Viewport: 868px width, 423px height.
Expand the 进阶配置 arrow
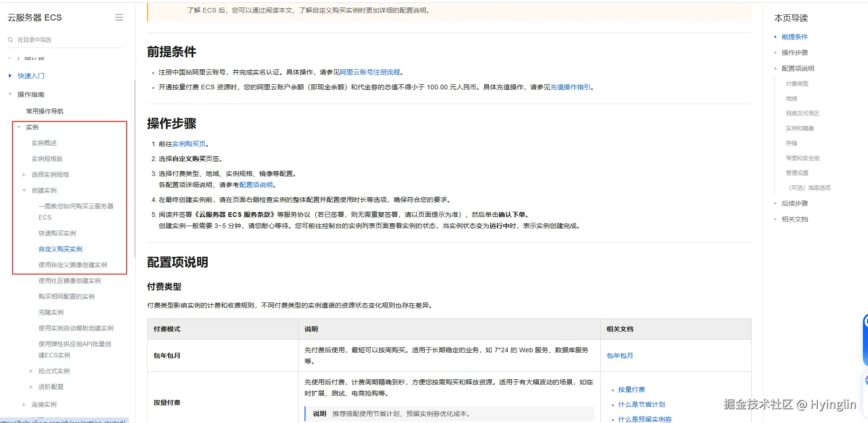tap(31, 387)
